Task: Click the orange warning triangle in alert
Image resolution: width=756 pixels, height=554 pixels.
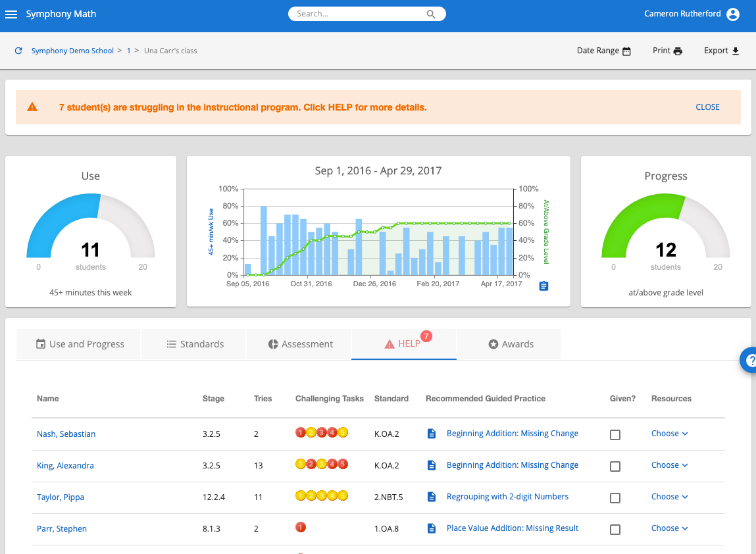Action: pyautogui.click(x=32, y=107)
